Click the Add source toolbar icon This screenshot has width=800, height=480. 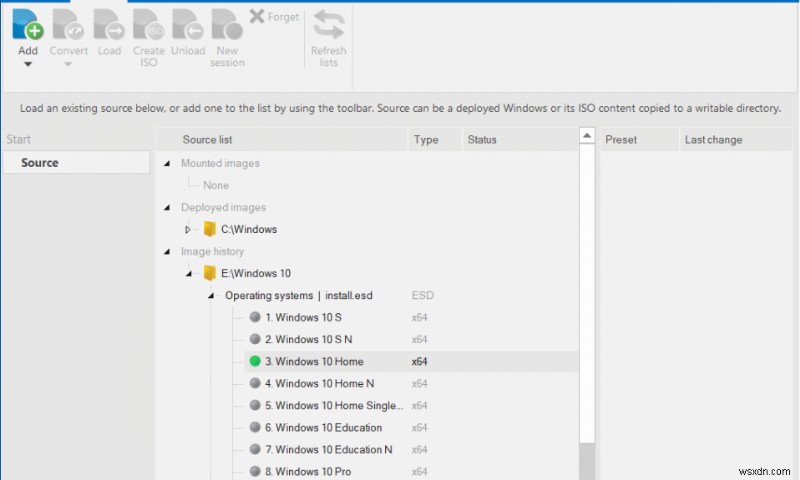(28, 23)
